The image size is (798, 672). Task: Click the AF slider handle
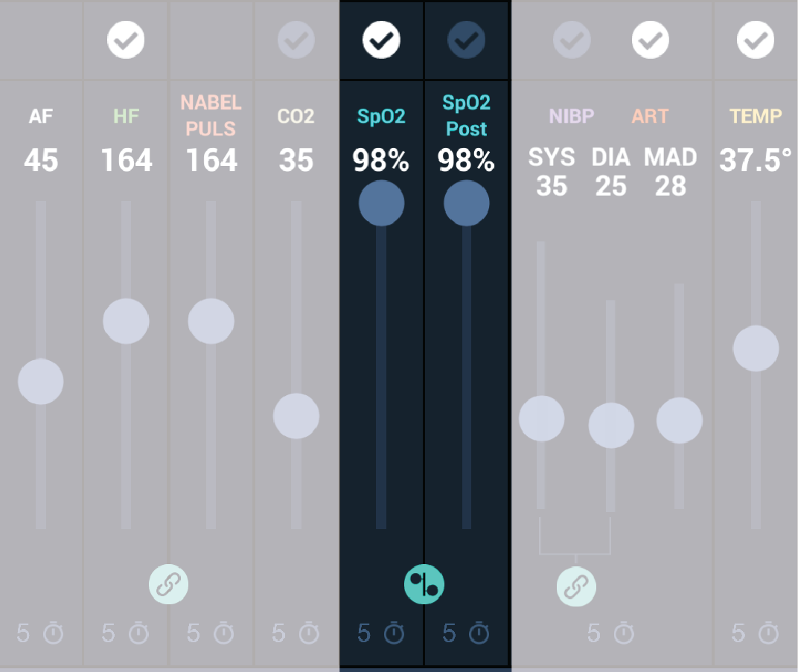[41, 382]
